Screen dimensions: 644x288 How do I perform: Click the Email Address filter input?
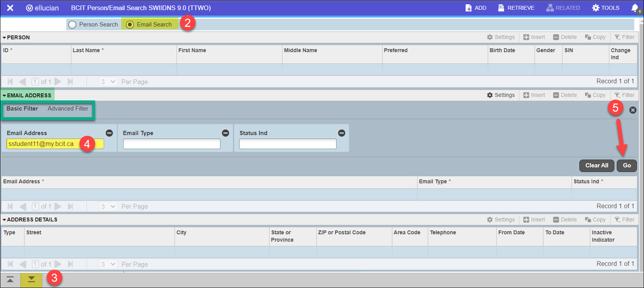[55, 144]
